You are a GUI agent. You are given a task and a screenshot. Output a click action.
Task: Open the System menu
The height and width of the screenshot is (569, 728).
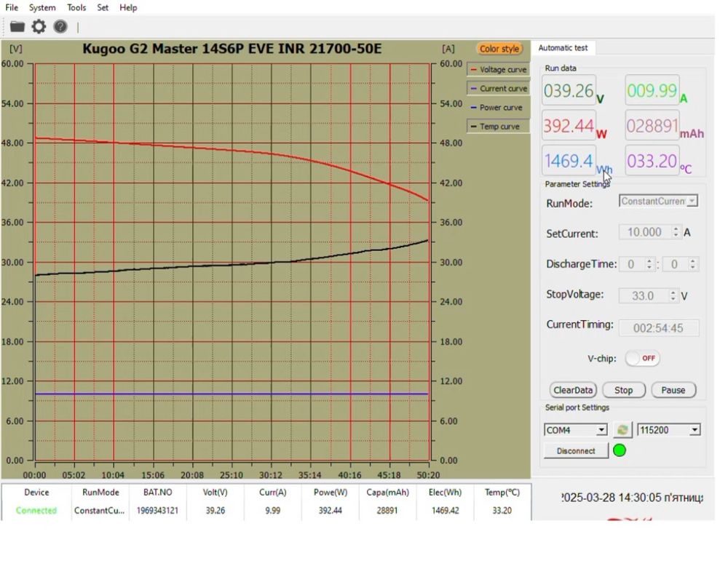click(42, 7)
